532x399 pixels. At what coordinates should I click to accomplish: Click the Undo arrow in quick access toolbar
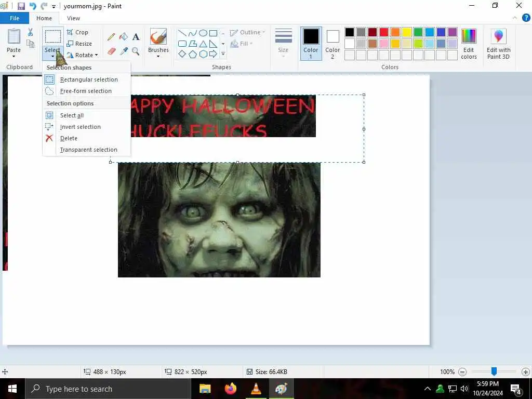point(33,6)
